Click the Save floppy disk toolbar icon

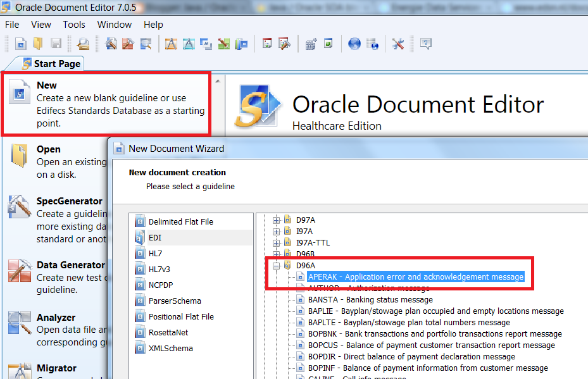tap(56, 44)
